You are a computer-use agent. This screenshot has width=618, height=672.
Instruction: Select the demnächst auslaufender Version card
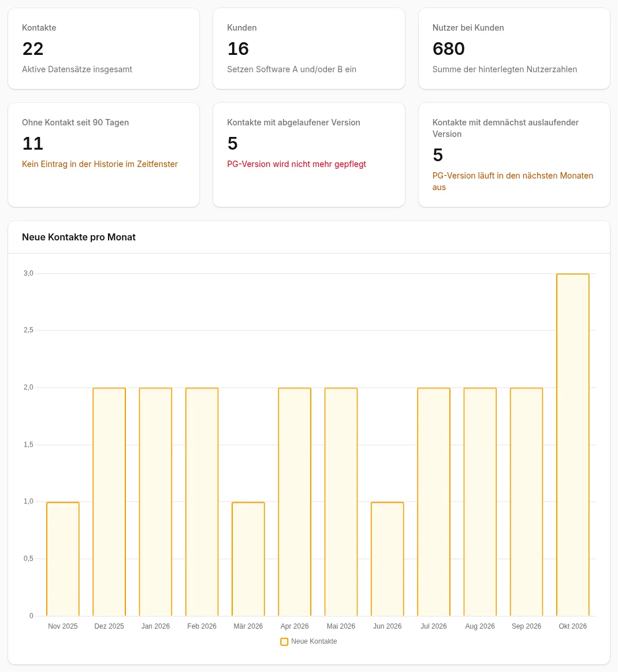(514, 155)
